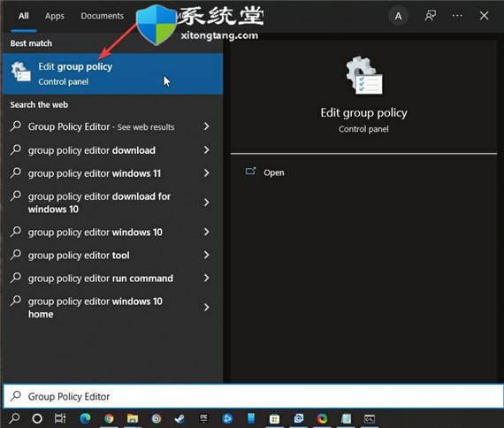
Task: Expand arrow for 'group policy editor download'
Action: point(207,149)
